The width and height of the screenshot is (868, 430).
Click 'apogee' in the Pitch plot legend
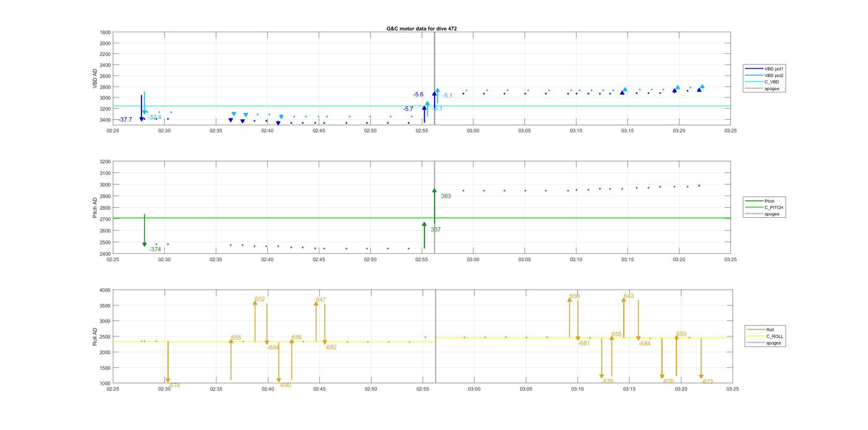(763, 214)
